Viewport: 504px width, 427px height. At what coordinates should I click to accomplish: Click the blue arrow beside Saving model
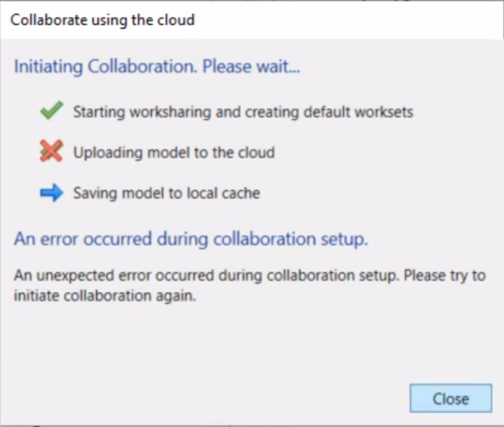click(52, 193)
